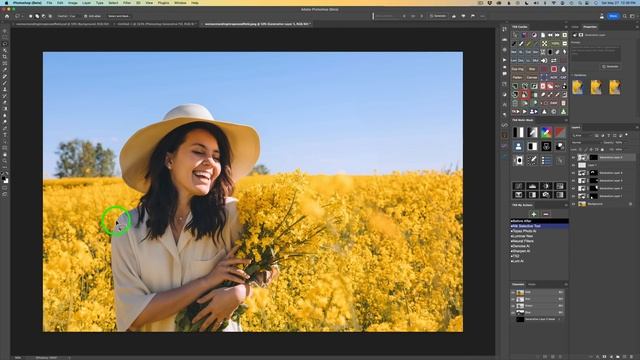Hide the Generative Layer 4 layer
The width and height of the screenshot is (640, 360).
pyautogui.click(x=573, y=173)
